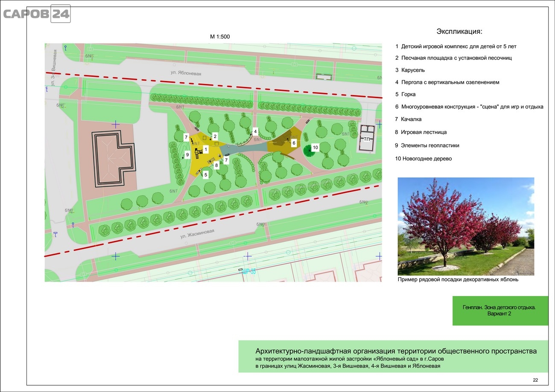Click the 'Вариант 2' text in the green box
Image resolution: width=555 pixels, height=392 pixels.
pos(499,314)
